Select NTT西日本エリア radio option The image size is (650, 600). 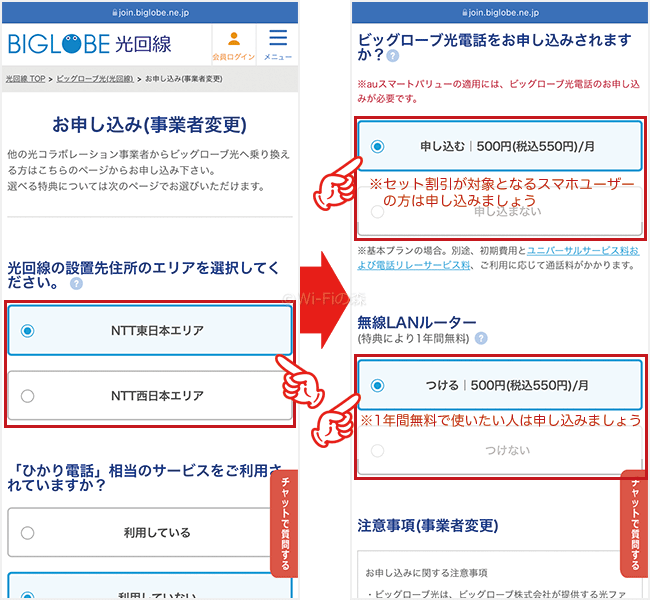click(150, 396)
